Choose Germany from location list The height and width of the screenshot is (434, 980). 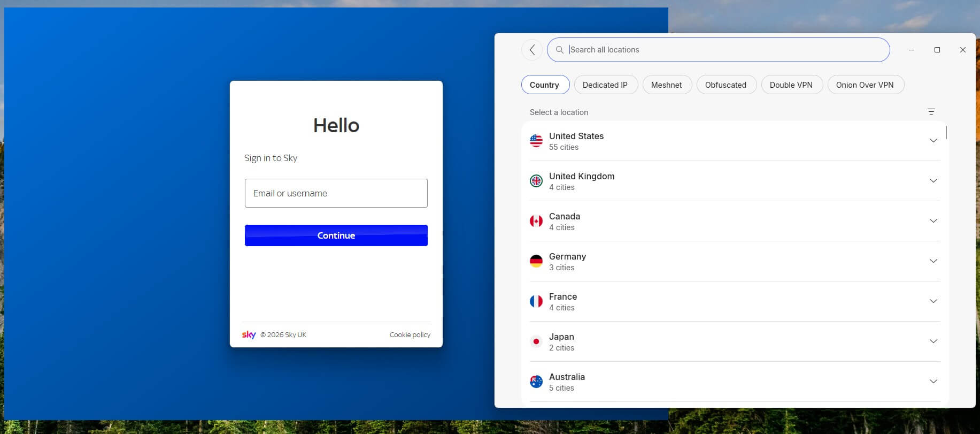tap(735, 261)
